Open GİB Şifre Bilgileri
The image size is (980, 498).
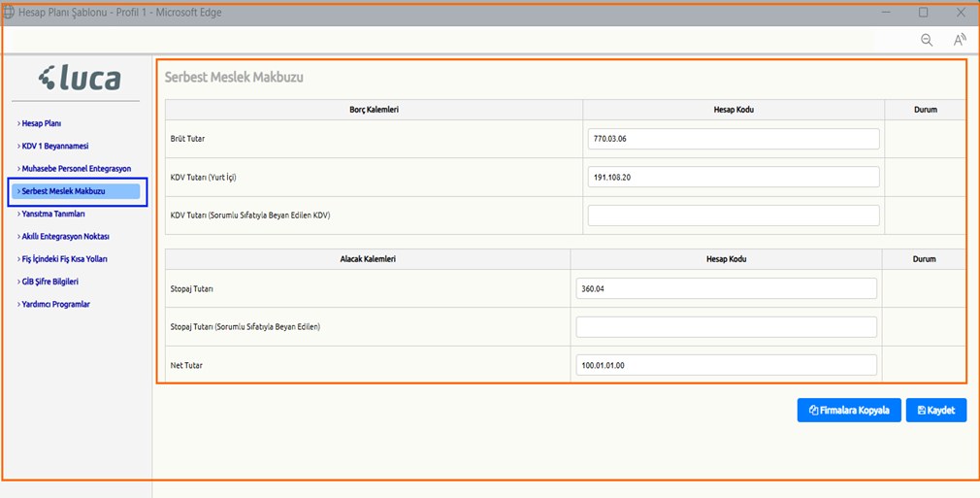tap(50, 282)
